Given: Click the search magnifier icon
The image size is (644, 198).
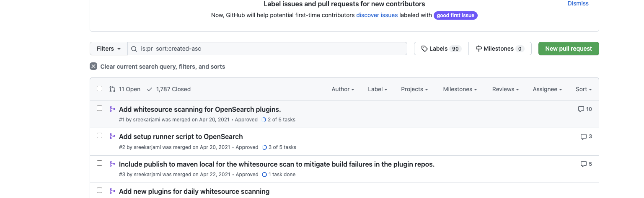Looking at the screenshot, I should click(x=134, y=49).
